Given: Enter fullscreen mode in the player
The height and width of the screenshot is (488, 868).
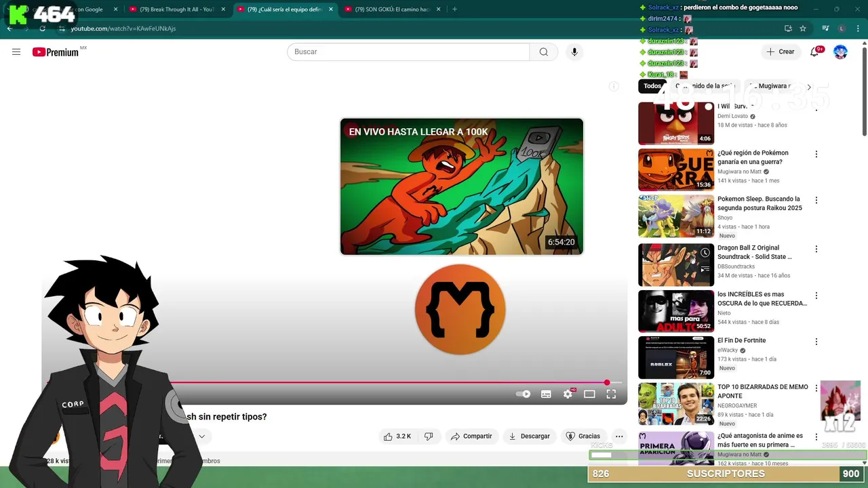Looking at the screenshot, I should [611, 394].
